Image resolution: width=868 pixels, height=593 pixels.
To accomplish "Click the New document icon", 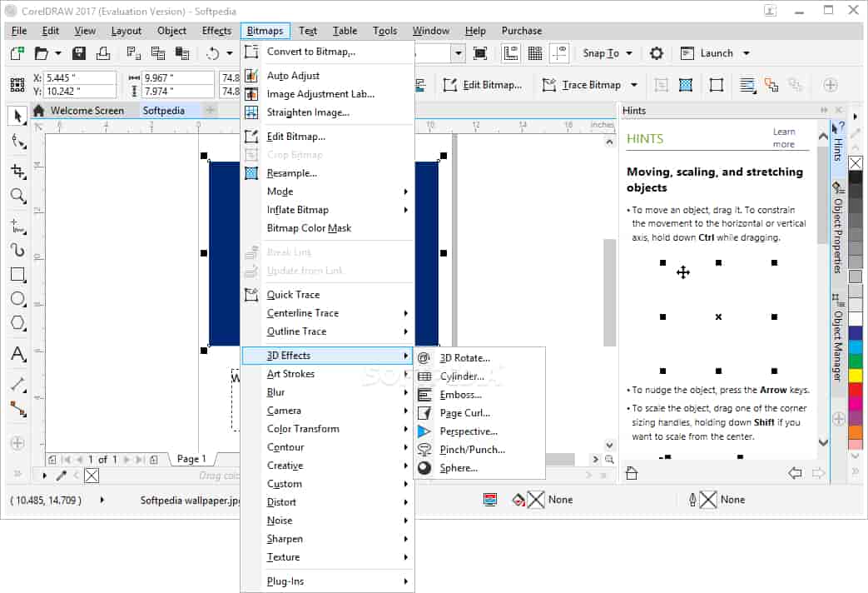I will point(17,53).
